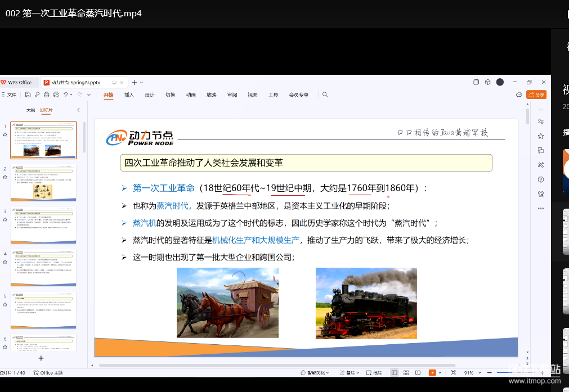Switch to slide sorter grid view

[406, 373]
